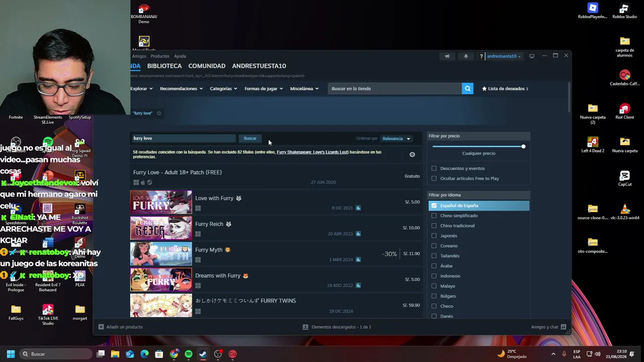Open Microsoft Edge on the taskbar
The image size is (644, 362).
pos(144,354)
